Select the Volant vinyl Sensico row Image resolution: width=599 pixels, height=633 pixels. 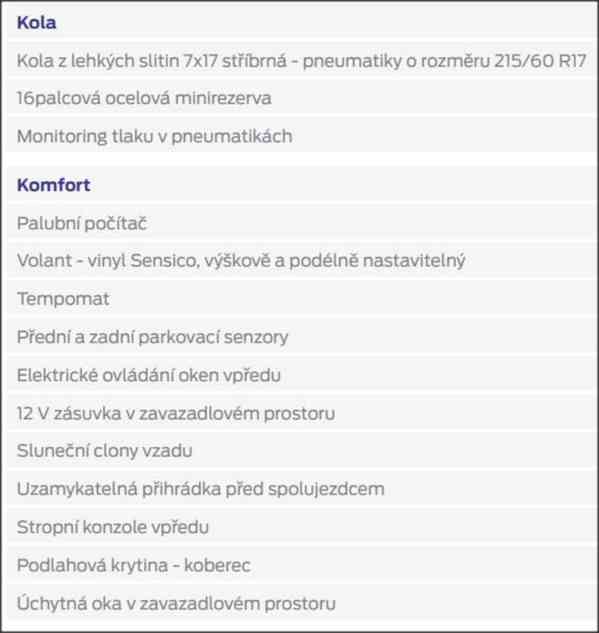(301, 260)
